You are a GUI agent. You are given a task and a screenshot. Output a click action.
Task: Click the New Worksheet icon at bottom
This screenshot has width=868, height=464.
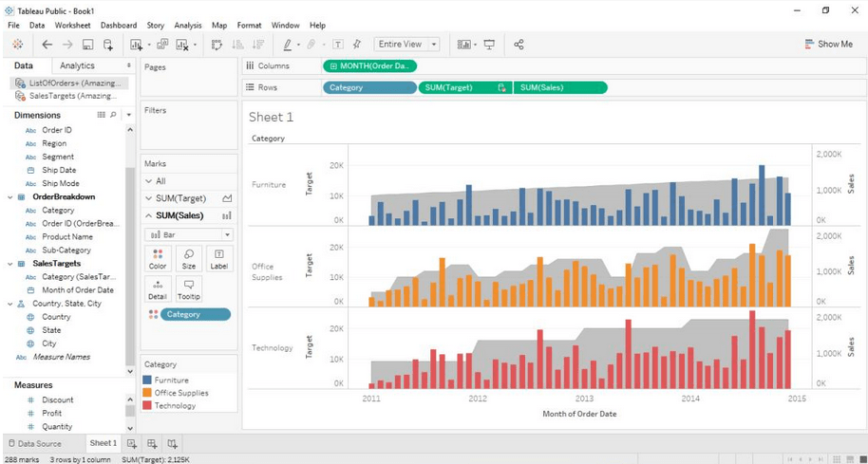pyautogui.click(x=132, y=443)
